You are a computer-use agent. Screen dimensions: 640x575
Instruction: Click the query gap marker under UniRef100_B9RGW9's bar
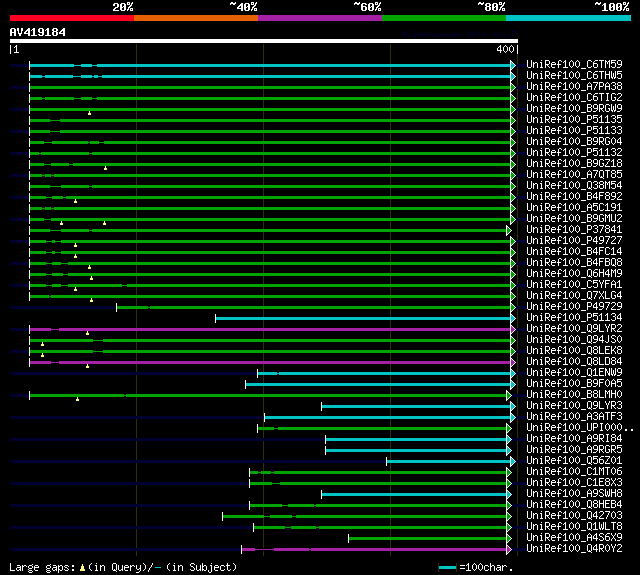click(89, 113)
